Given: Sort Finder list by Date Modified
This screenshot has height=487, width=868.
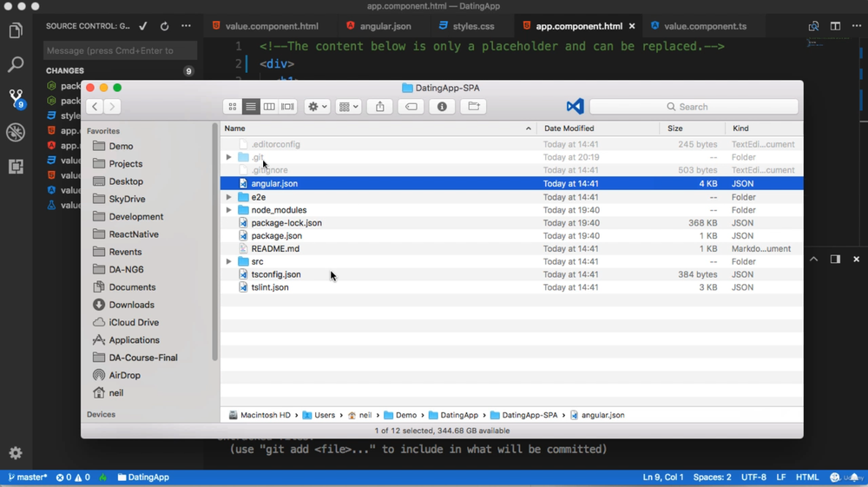Looking at the screenshot, I should click(598, 128).
